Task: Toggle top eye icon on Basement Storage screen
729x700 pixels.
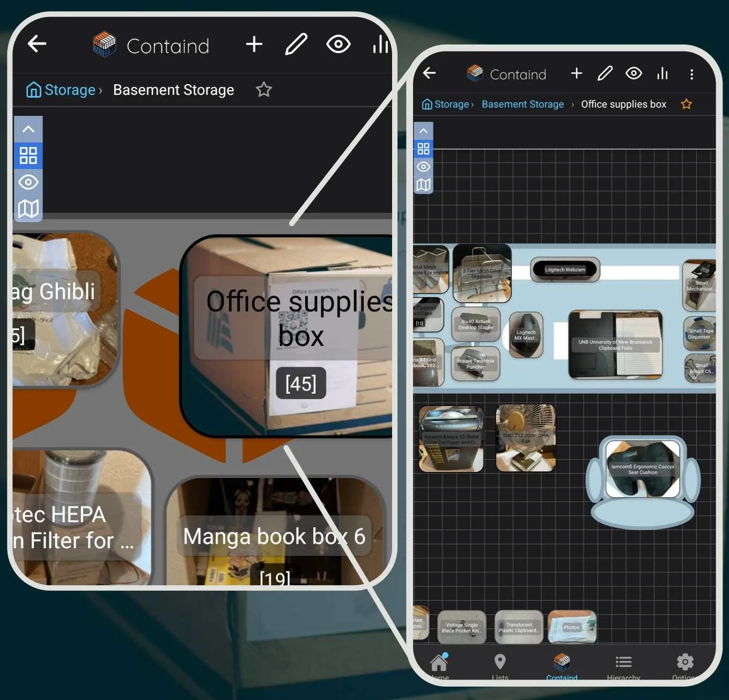Action: 338,44
